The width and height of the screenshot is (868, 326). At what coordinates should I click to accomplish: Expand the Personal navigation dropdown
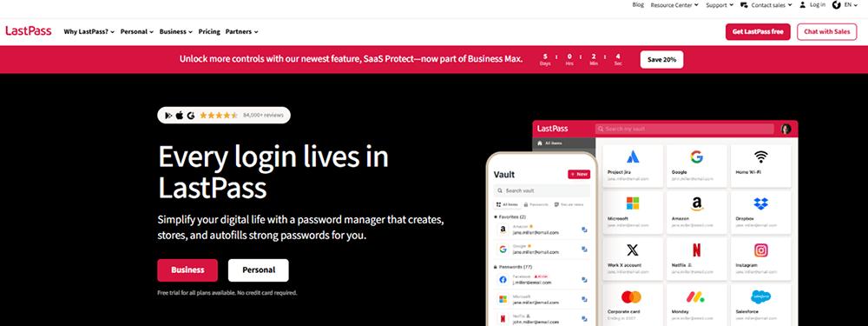point(137,31)
